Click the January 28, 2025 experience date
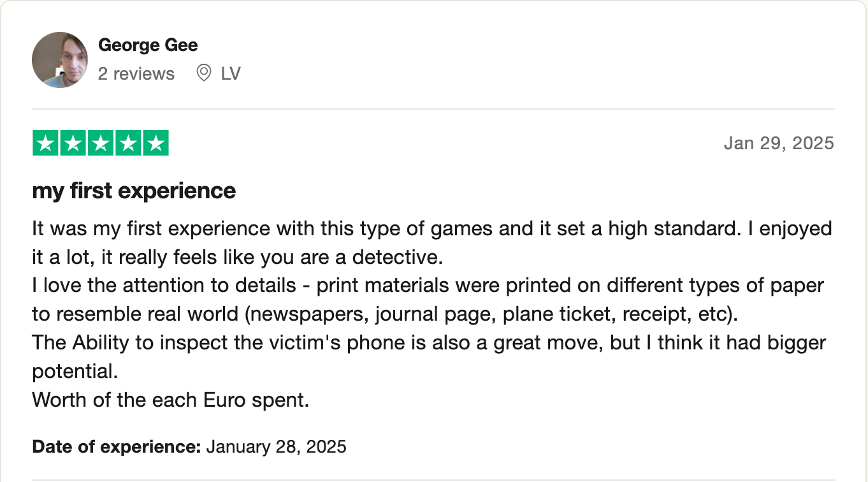This screenshot has height=482, width=868. [276, 446]
